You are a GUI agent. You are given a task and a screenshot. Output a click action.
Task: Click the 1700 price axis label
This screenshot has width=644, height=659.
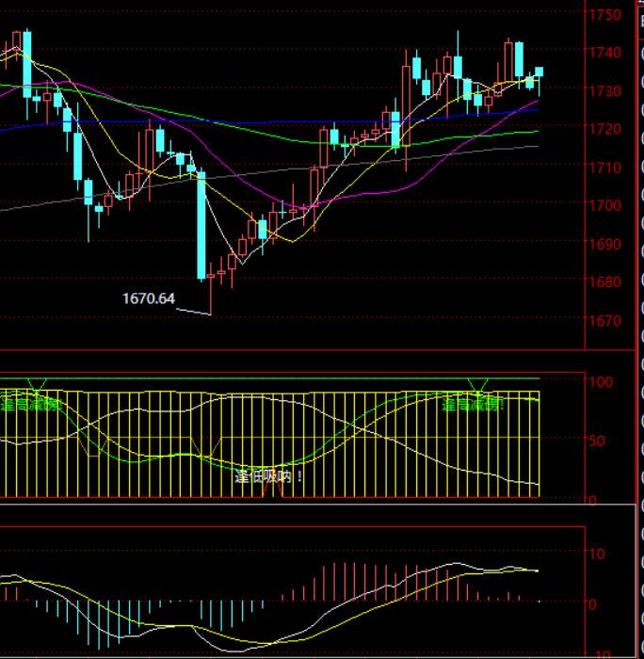click(604, 205)
